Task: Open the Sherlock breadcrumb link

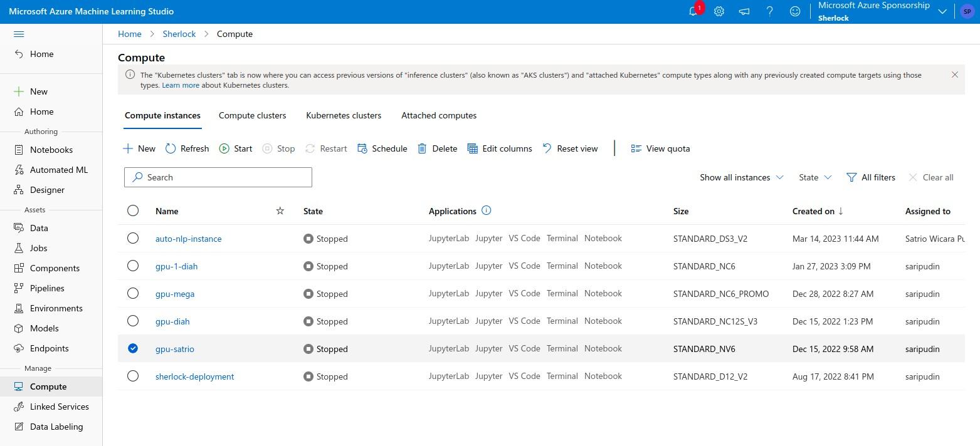Action: 179,34
